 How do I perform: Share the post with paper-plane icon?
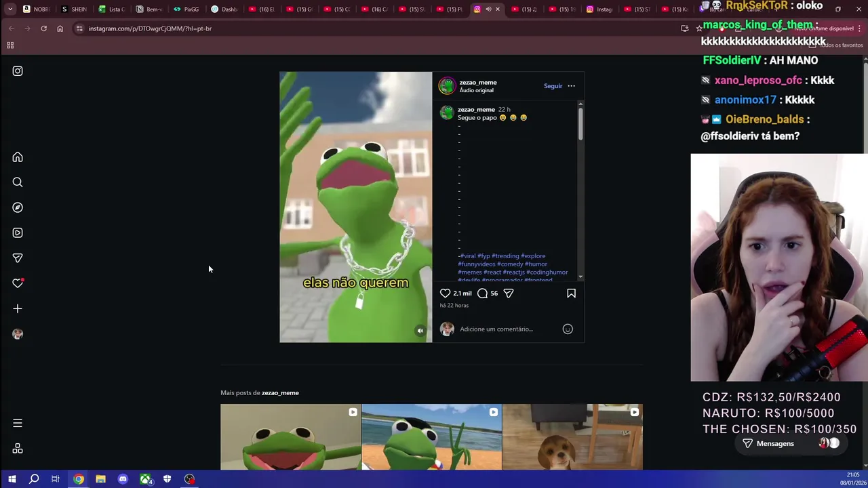pos(509,293)
